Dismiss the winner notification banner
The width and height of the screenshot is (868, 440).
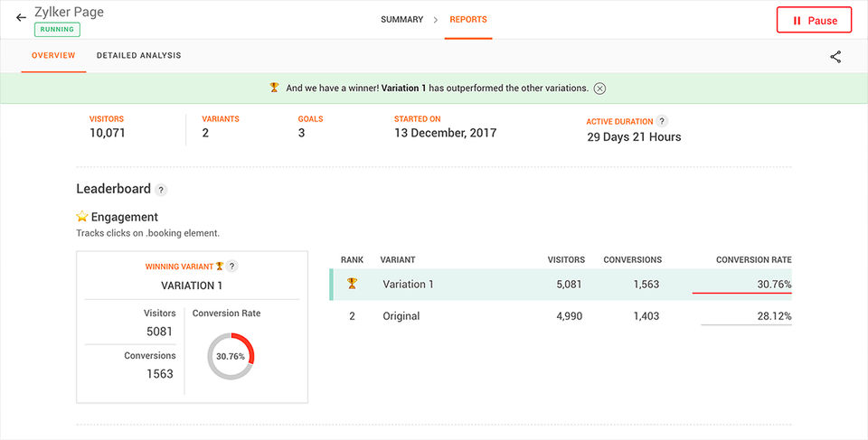coord(599,89)
